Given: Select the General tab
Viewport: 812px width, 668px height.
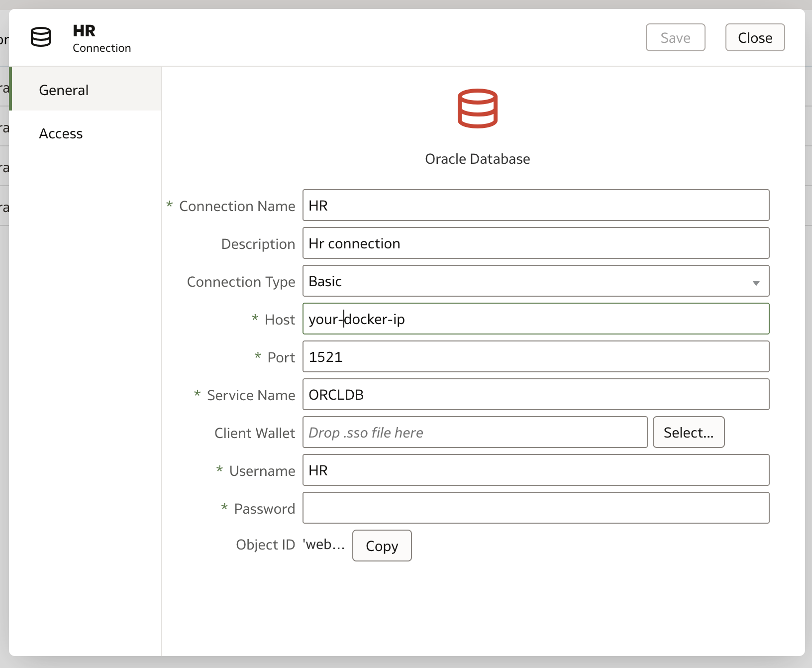Looking at the screenshot, I should [x=63, y=90].
